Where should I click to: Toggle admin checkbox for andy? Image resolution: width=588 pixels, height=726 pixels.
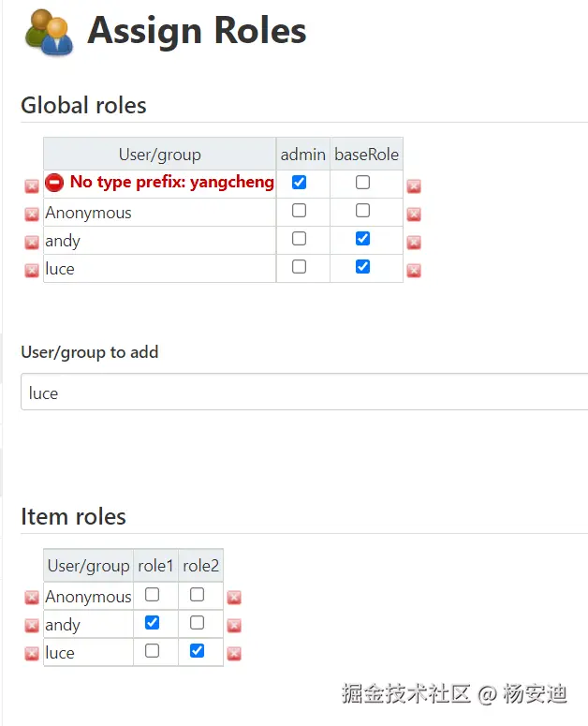300,239
